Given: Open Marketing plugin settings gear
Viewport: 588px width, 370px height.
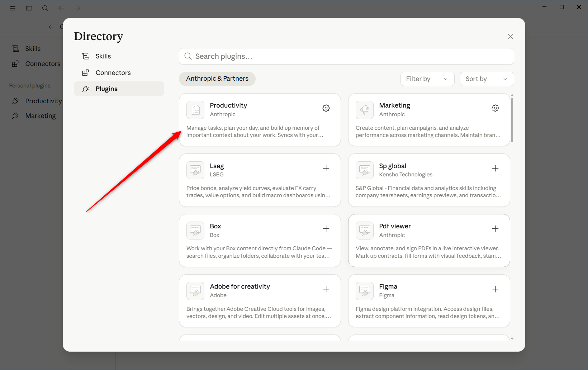Looking at the screenshot, I should pyautogui.click(x=495, y=108).
